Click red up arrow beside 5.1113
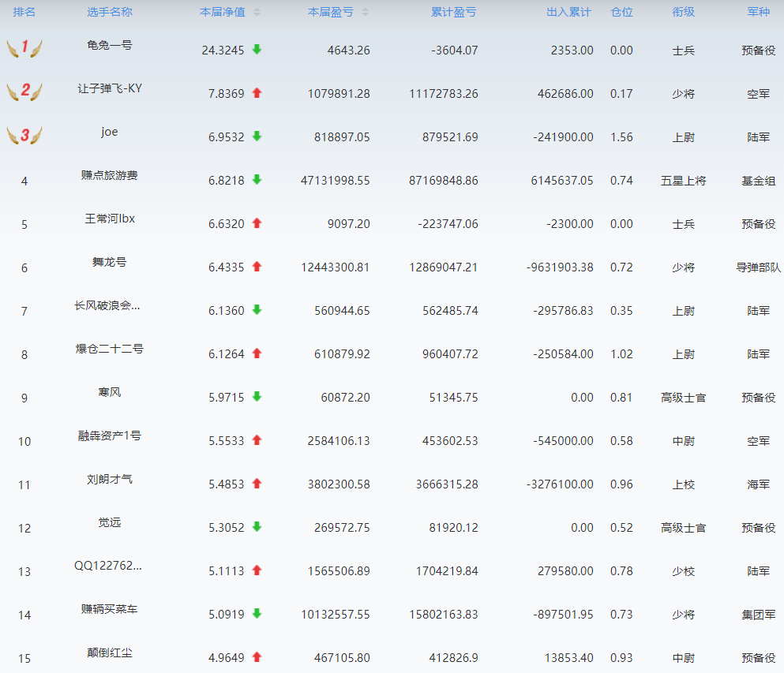 click(257, 570)
